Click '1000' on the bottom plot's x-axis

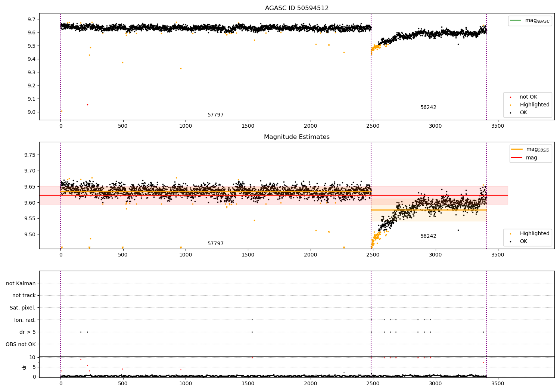(x=186, y=384)
